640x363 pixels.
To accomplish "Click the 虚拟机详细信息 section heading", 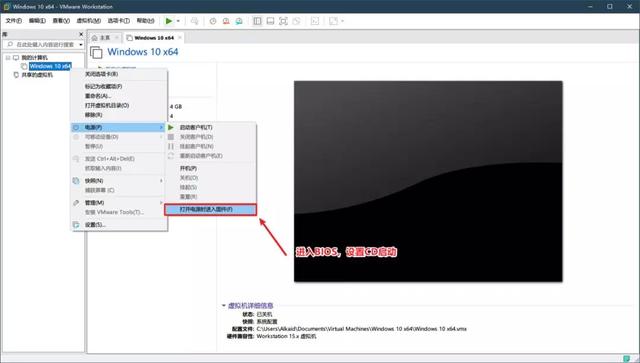I will click(251, 305).
